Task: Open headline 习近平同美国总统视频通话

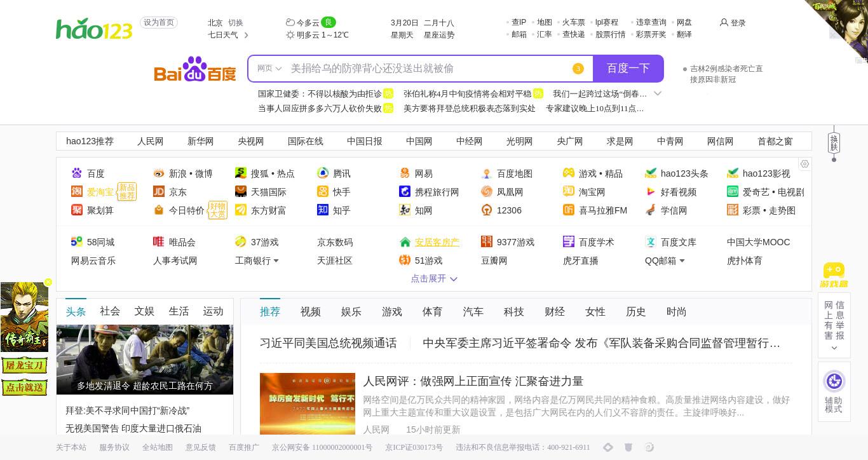Action: tap(329, 343)
